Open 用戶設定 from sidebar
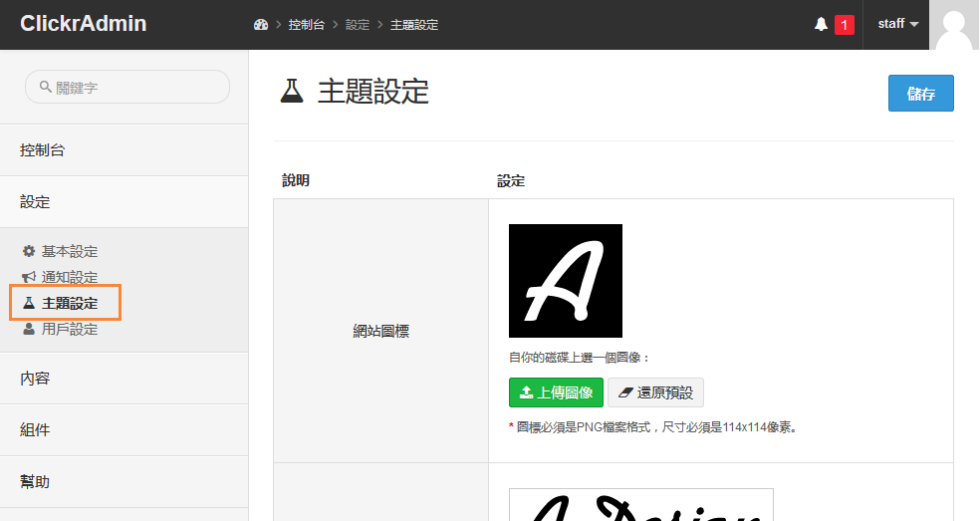Image resolution: width=980 pixels, height=521 pixels. (70, 329)
